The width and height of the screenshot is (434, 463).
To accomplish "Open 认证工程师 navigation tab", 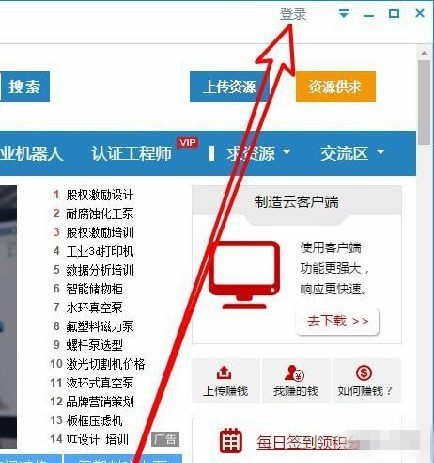I will tap(131, 154).
